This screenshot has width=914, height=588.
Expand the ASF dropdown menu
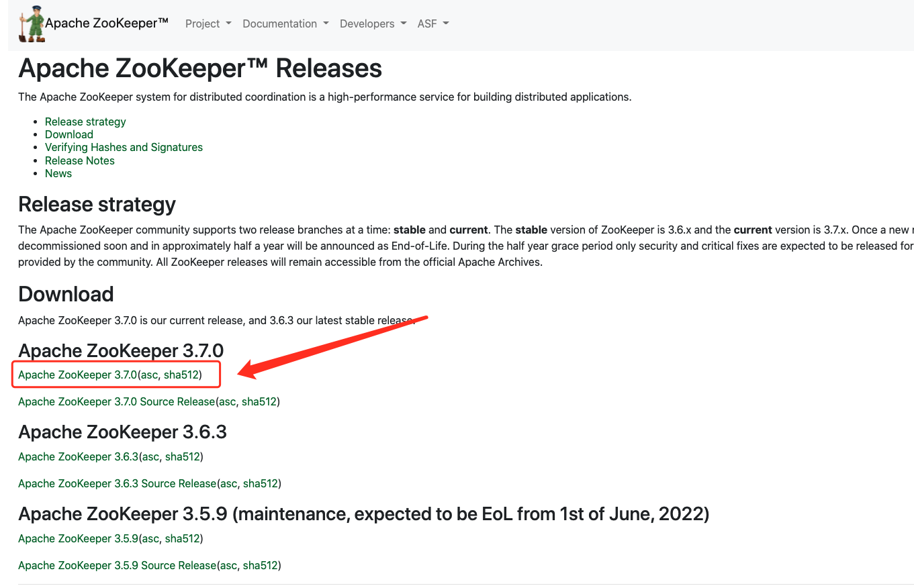[x=433, y=23]
